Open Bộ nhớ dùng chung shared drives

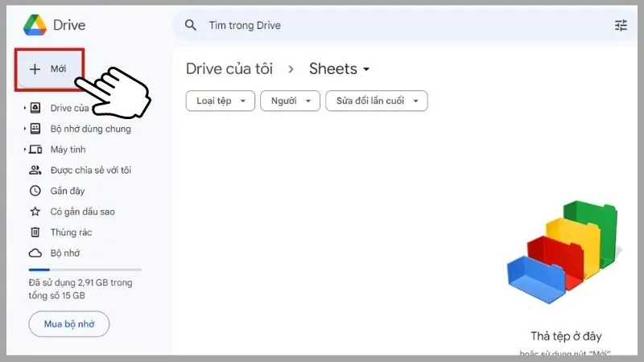(x=91, y=129)
